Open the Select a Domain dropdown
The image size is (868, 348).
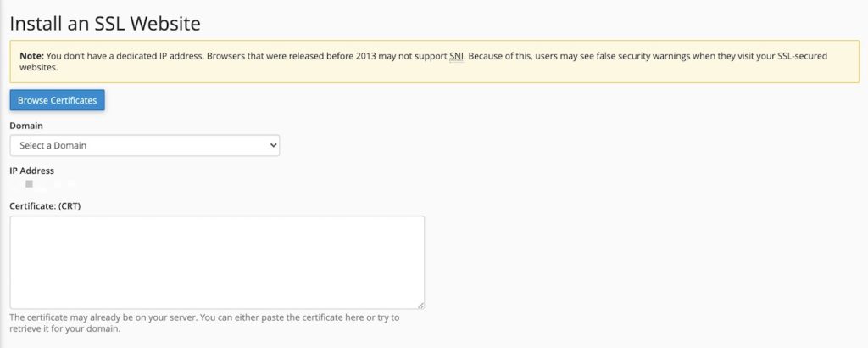pyautogui.click(x=144, y=146)
